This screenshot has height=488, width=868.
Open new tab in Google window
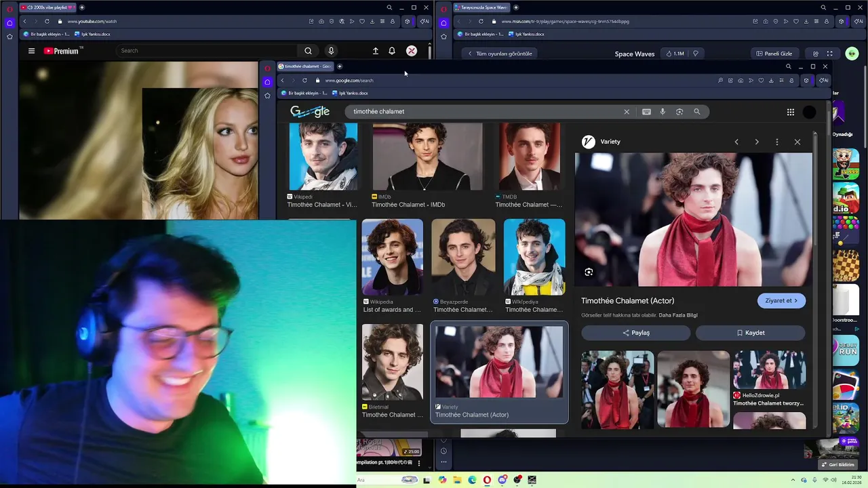click(x=340, y=66)
